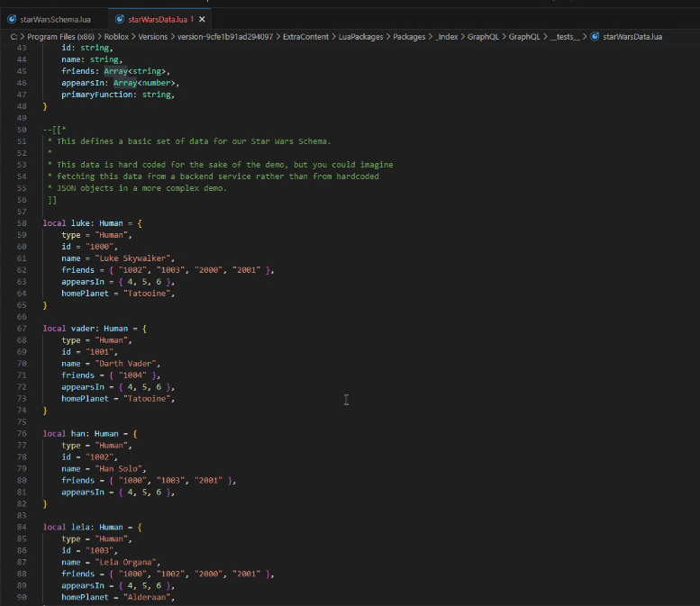Select the starWarsData.lua editor tab
The width and height of the screenshot is (700, 606).
point(158,19)
